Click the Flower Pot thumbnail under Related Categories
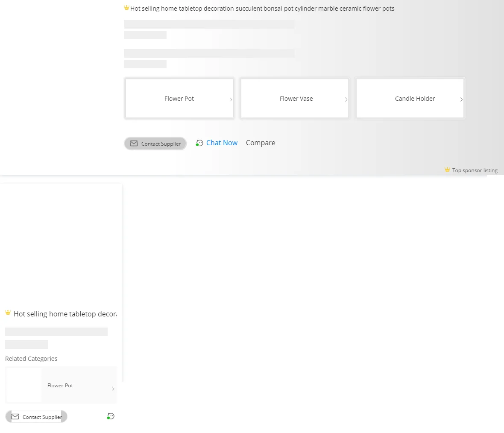 (x=24, y=385)
